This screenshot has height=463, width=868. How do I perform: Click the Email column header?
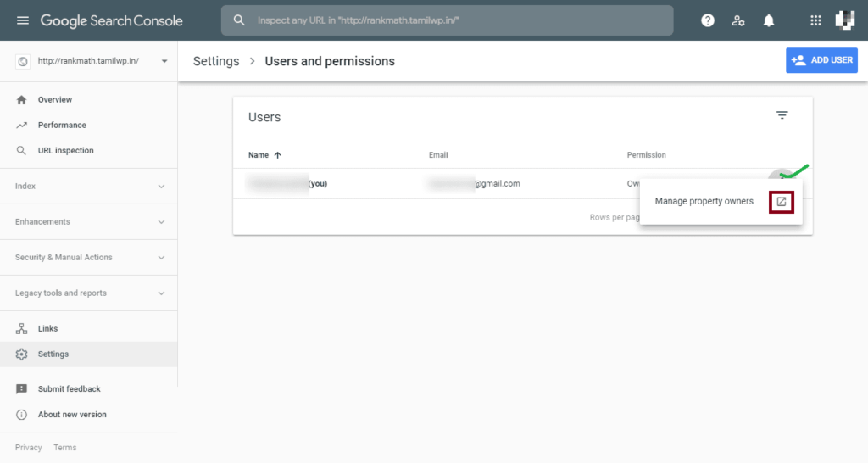click(438, 155)
